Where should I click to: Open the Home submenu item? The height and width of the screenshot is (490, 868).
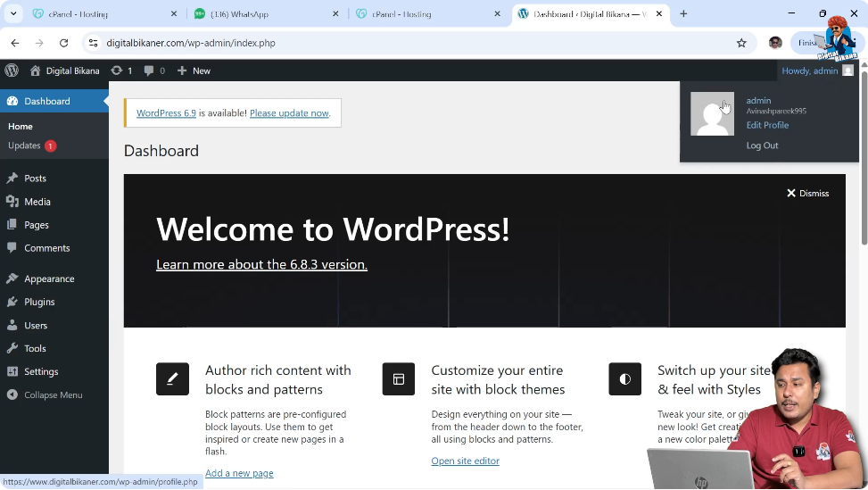21,126
